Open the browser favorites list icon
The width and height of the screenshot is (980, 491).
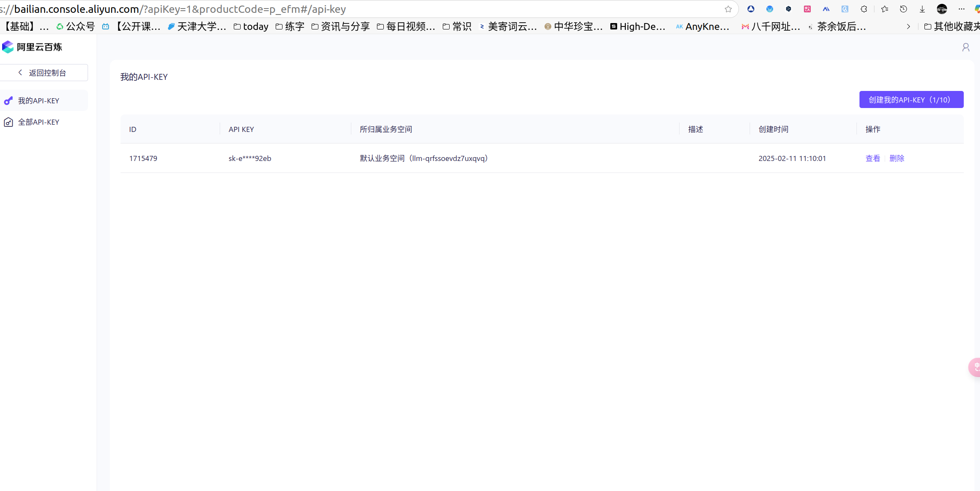tap(885, 9)
